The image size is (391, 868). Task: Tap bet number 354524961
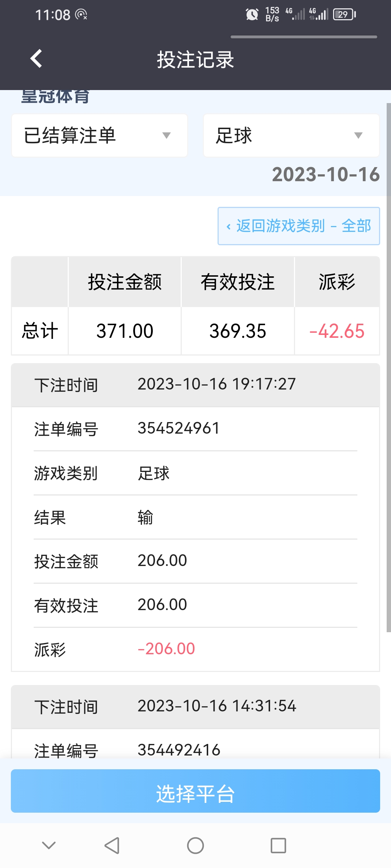pyautogui.click(x=179, y=429)
